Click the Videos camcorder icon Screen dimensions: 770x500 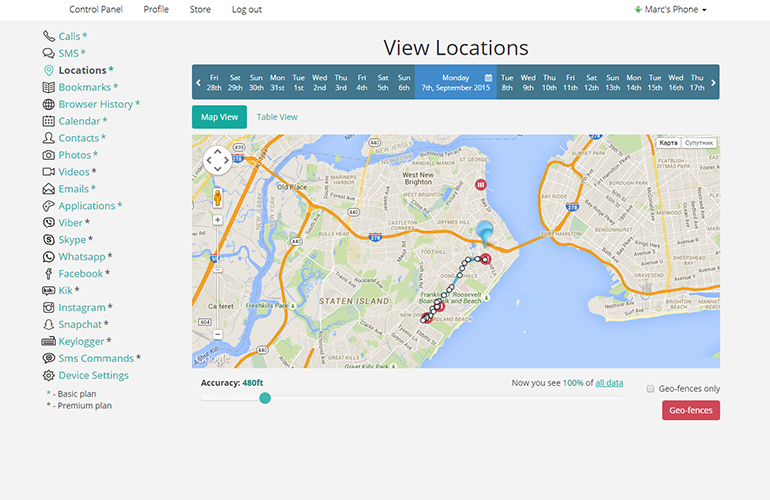pyautogui.click(x=49, y=172)
